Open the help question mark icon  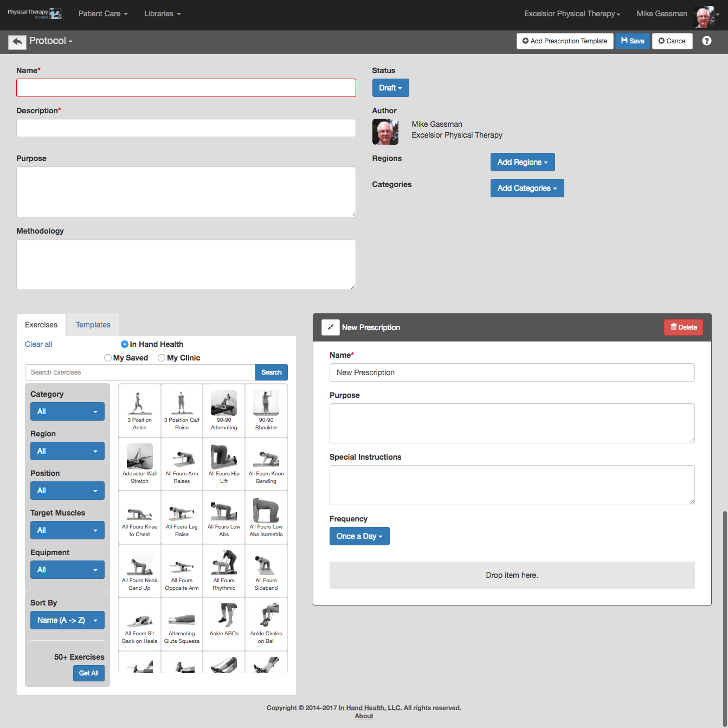[707, 41]
